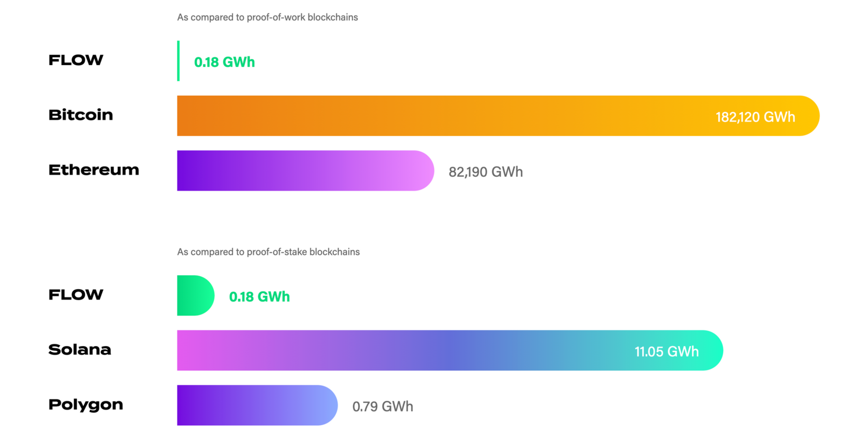868x436 pixels.
Task: Click the top green 0.18 GWh text
Action: point(224,62)
